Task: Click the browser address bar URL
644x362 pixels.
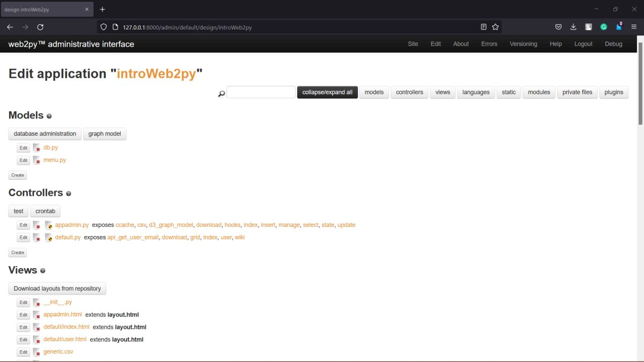Action: pyautogui.click(x=187, y=27)
